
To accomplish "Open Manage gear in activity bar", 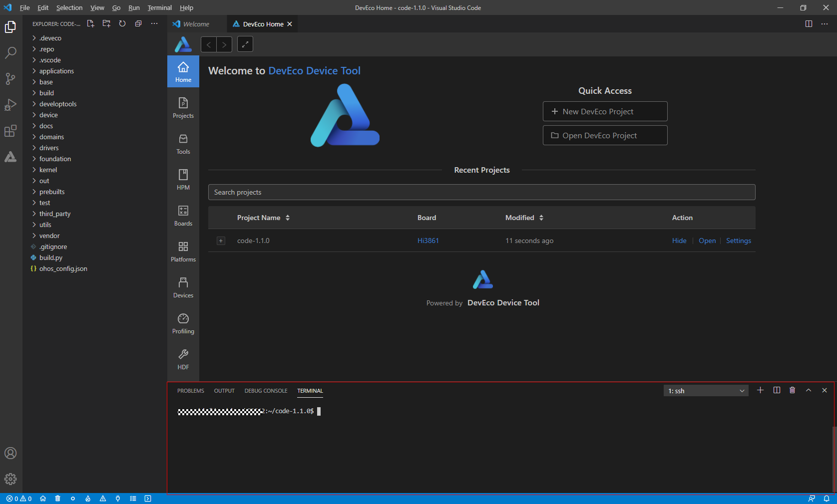I will click(x=10, y=479).
